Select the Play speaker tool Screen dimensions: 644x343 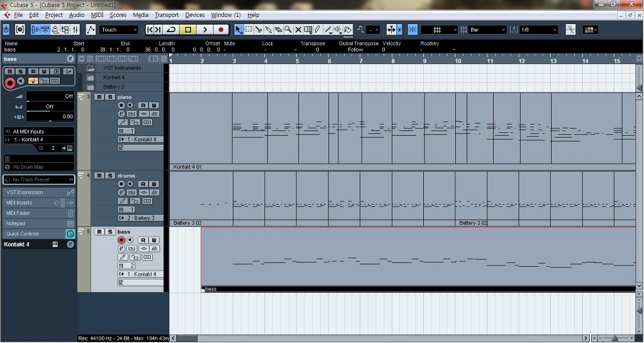(x=338, y=30)
